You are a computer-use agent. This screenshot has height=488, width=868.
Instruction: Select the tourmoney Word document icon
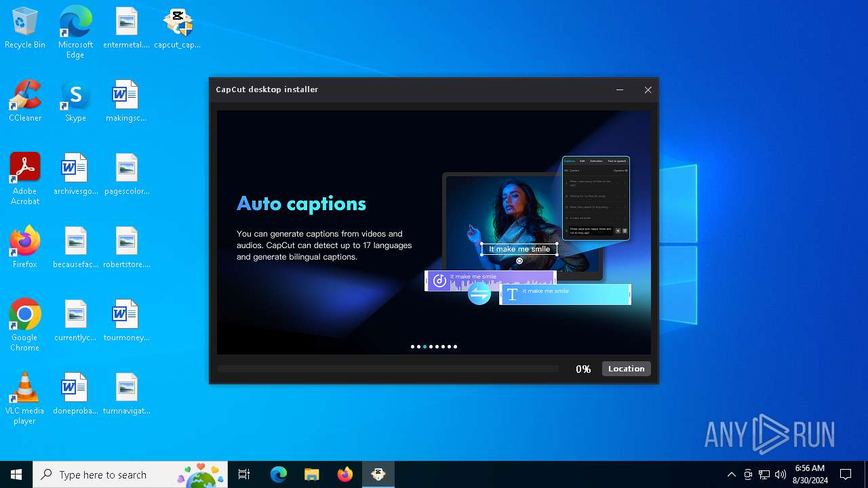click(x=126, y=321)
